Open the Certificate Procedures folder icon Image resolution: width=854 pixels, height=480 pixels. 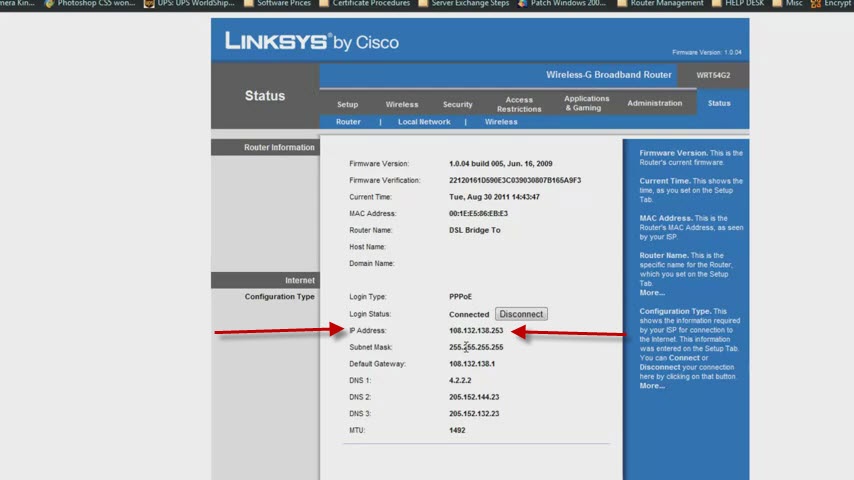[x=324, y=3]
